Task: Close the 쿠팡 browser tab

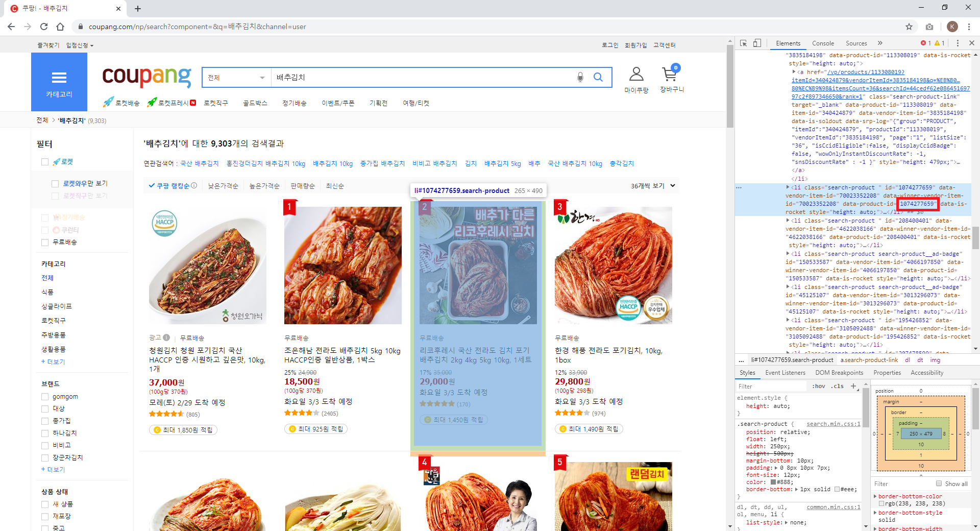Action: [x=118, y=8]
